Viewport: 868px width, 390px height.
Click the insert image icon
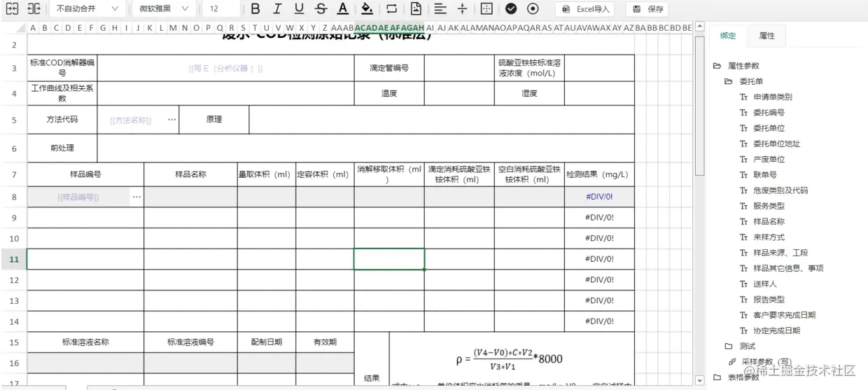click(x=416, y=9)
